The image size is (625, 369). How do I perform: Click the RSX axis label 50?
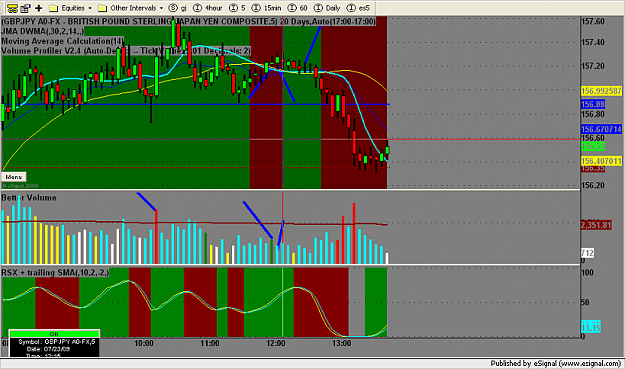[585, 302]
